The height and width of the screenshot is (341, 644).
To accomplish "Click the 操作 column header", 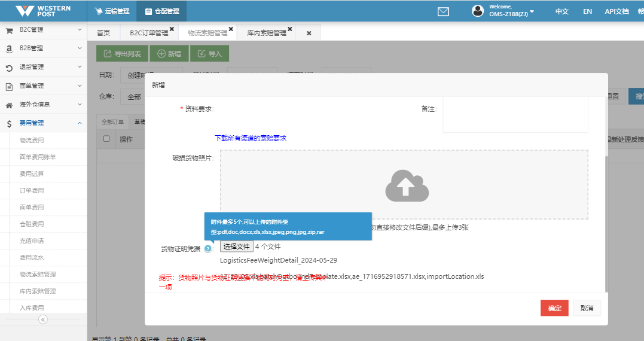I will tap(126, 139).
